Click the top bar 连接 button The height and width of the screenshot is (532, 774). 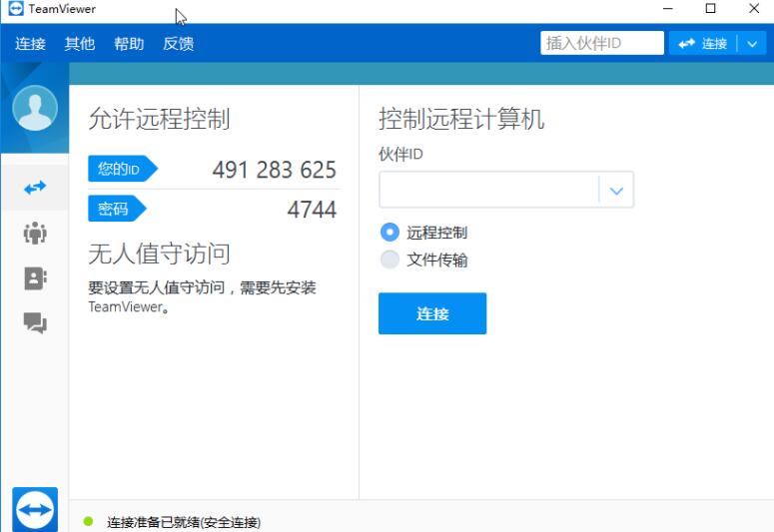(x=703, y=44)
